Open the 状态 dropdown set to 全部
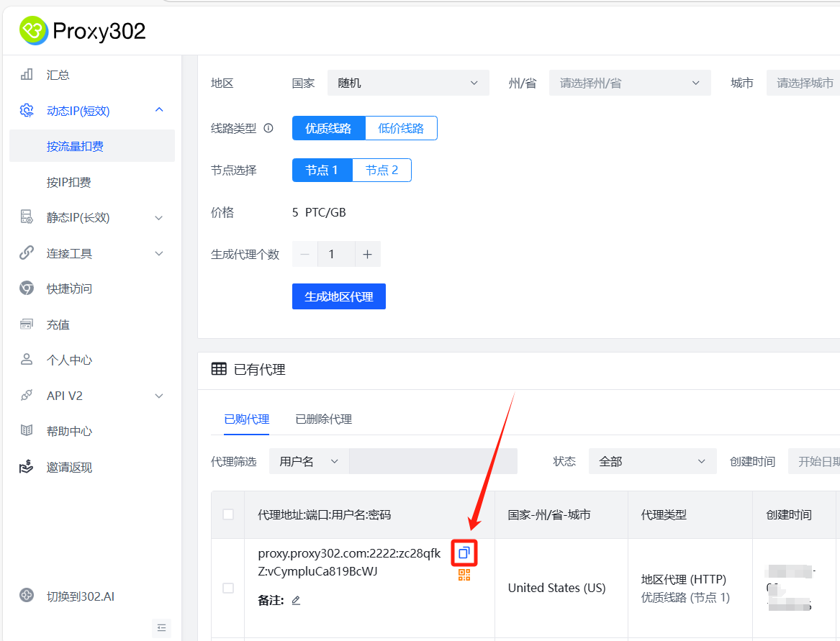This screenshot has height=641, width=840. (652, 461)
